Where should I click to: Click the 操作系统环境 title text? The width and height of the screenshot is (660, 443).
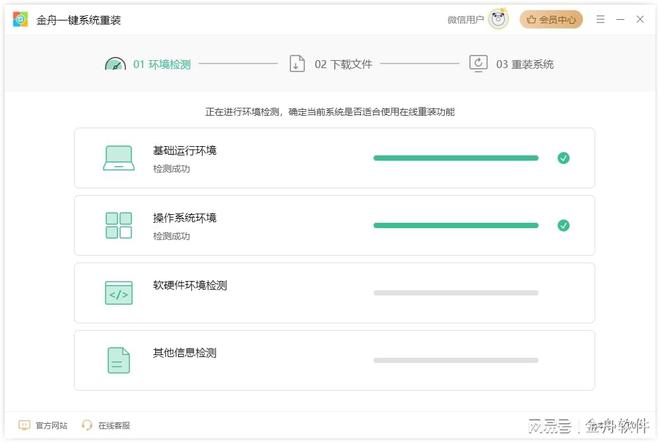click(x=184, y=218)
